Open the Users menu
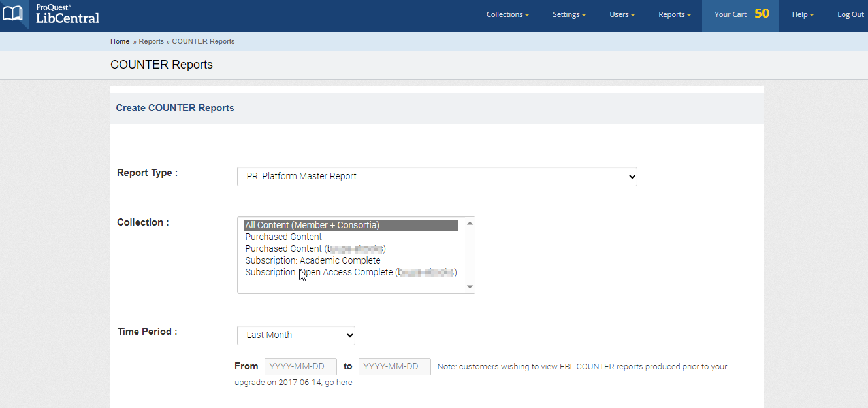This screenshot has height=408, width=868. (621, 14)
